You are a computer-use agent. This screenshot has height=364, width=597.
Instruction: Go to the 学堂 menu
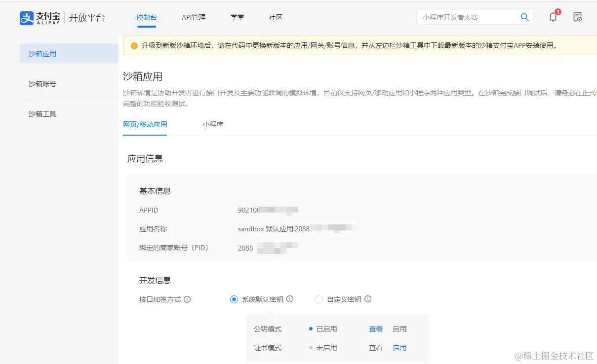(x=237, y=18)
